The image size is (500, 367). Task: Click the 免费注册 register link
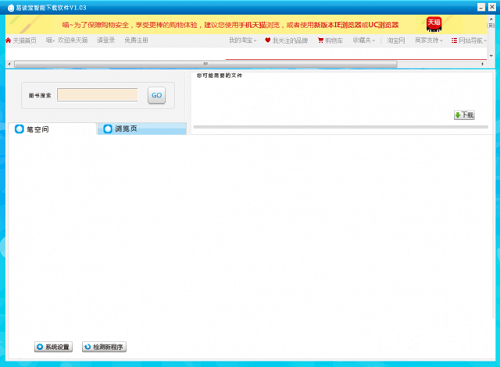point(136,40)
